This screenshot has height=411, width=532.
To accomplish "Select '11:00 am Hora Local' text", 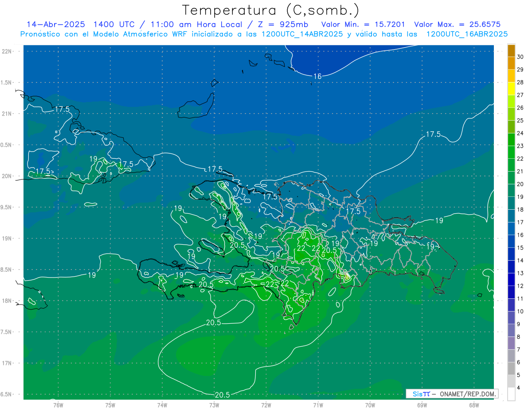I will 197,24.
